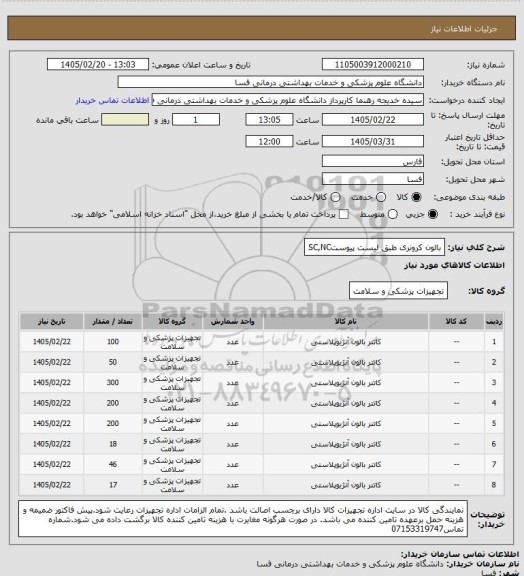Click the validity time field 12:00
The image size is (524, 576).
[x=269, y=141]
